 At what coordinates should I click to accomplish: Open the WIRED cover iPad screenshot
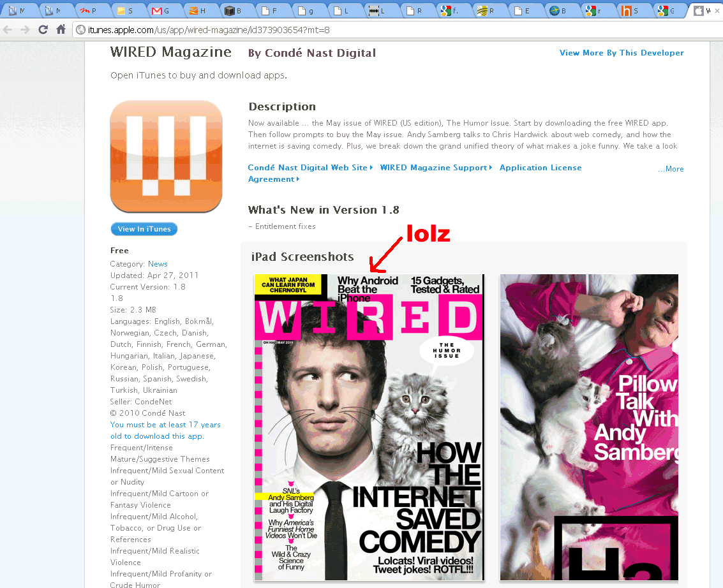(369, 427)
